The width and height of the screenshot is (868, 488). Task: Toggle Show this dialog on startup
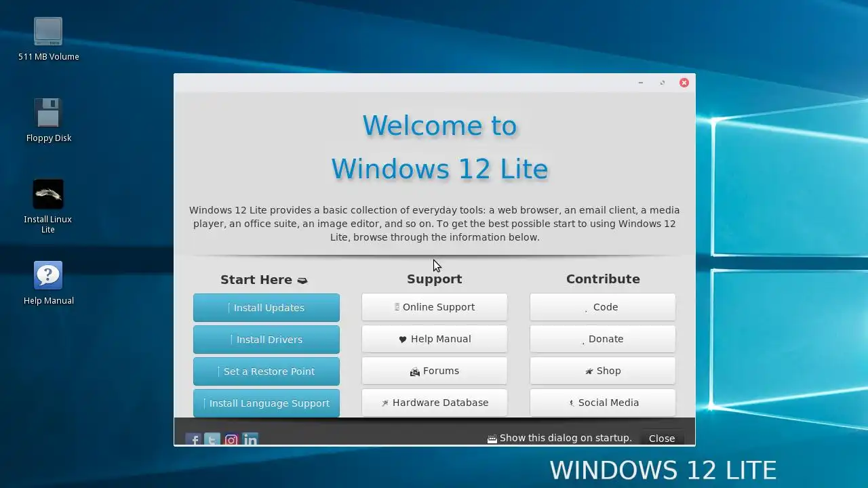tap(559, 439)
